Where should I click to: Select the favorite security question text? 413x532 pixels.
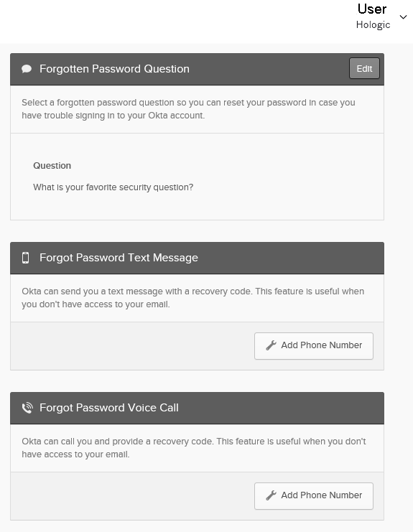click(x=113, y=187)
